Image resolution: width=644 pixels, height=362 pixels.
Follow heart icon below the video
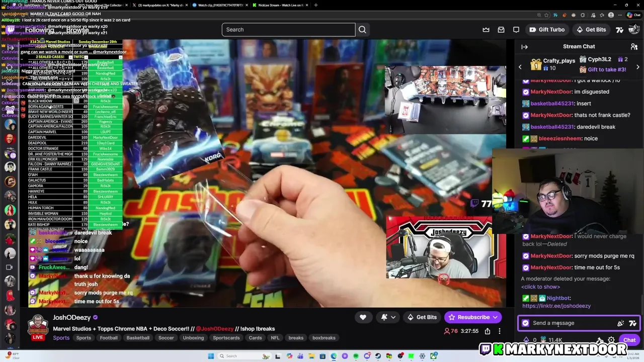(363, 317)
